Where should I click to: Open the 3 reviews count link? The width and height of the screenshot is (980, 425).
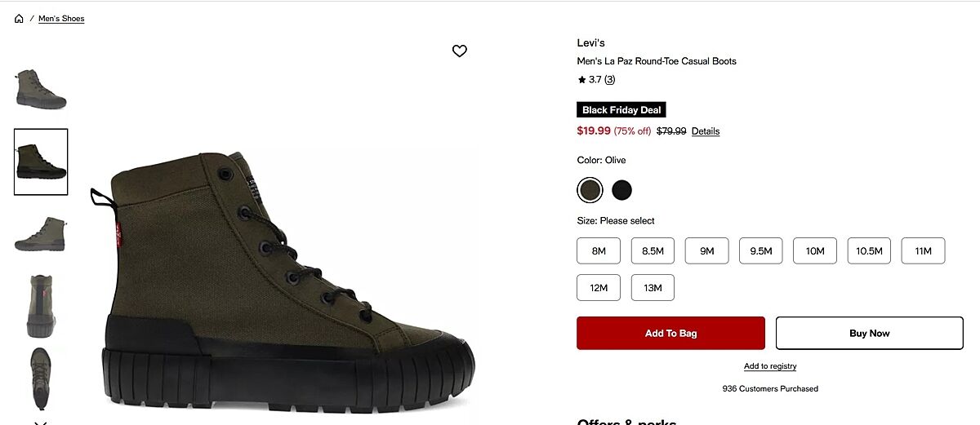coord(609,80)
